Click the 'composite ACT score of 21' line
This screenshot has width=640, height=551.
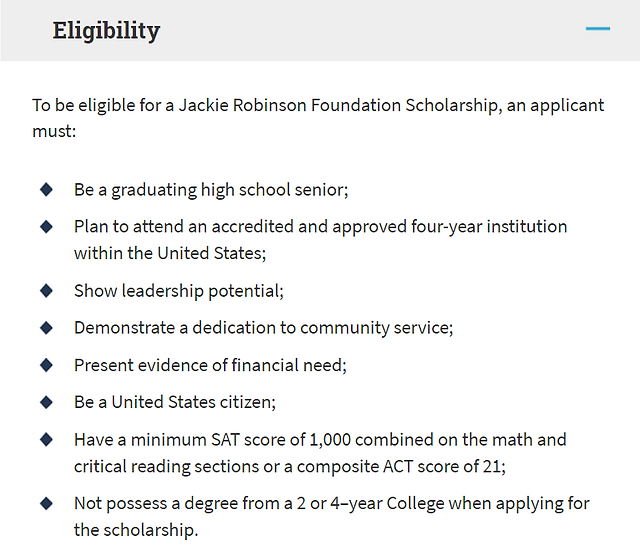pyautogui.click(x=290, y=467)
